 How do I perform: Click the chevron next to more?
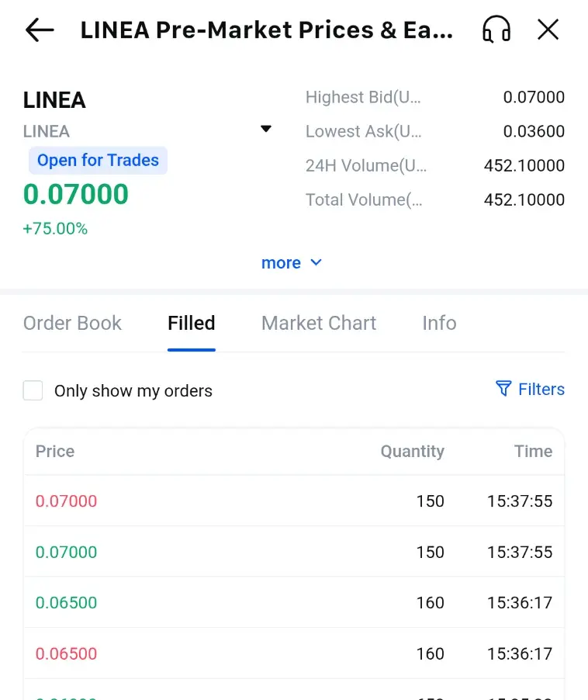point(316,262)
